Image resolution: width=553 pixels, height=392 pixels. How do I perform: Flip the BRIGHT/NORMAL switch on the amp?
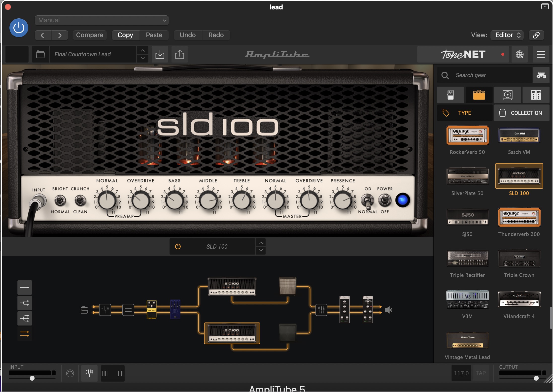click(60, 200)
